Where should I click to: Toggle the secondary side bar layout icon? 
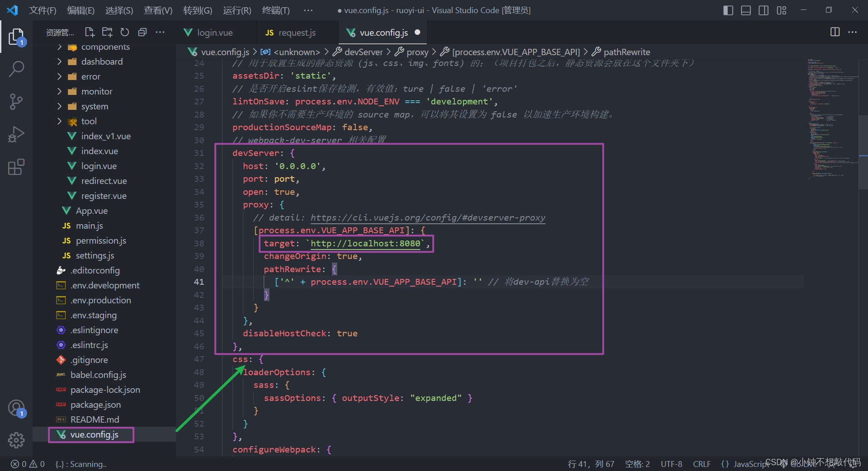point(764,10)
